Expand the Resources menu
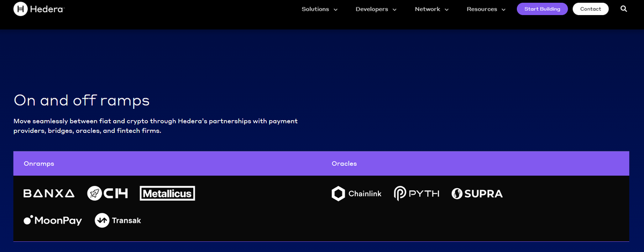The width and height of the screenshot is (644, 252). pyautogui.click(x=486, y=9)
